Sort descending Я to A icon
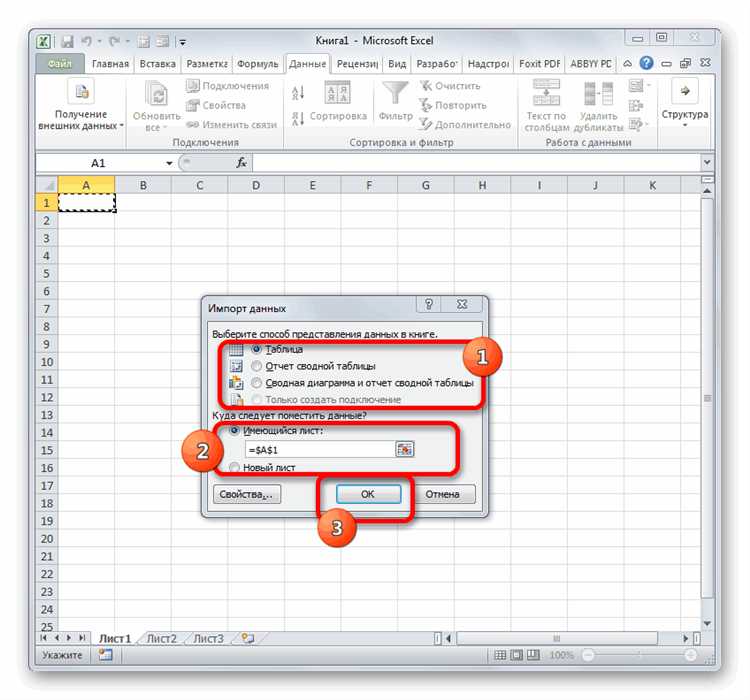The height and width of the screenshot is (700, 750). click(x=298, y=118)
